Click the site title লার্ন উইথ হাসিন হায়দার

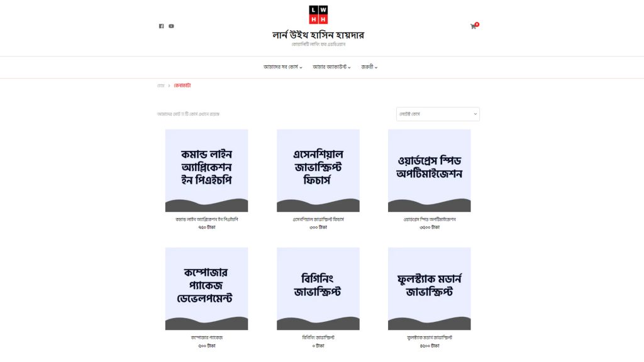coord(318,35)
